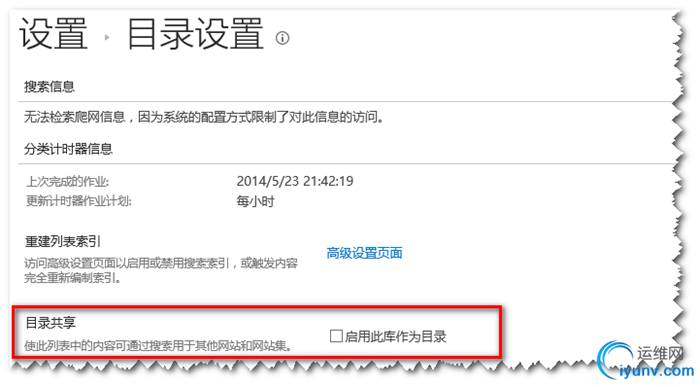Click the 目录共享 heading
This screenshot has width=700, height=387.
pos(50,322)
